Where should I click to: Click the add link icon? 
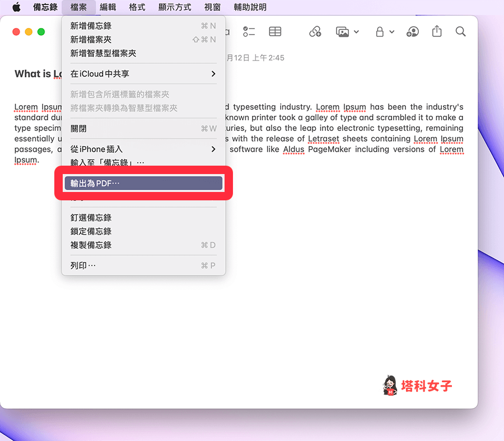(x=315, y=32)
